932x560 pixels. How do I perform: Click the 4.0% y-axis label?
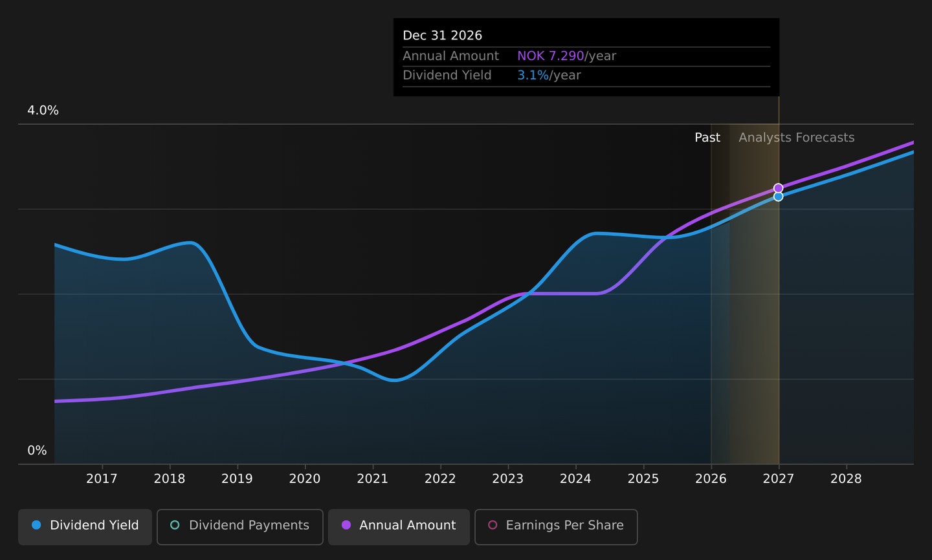[43, 111]
